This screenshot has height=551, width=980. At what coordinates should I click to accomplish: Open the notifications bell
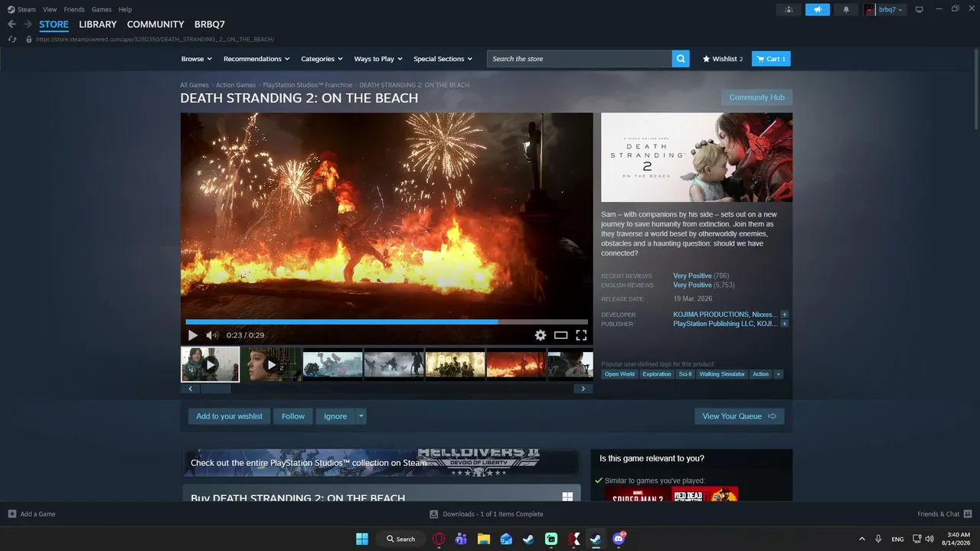coord(846,9)
